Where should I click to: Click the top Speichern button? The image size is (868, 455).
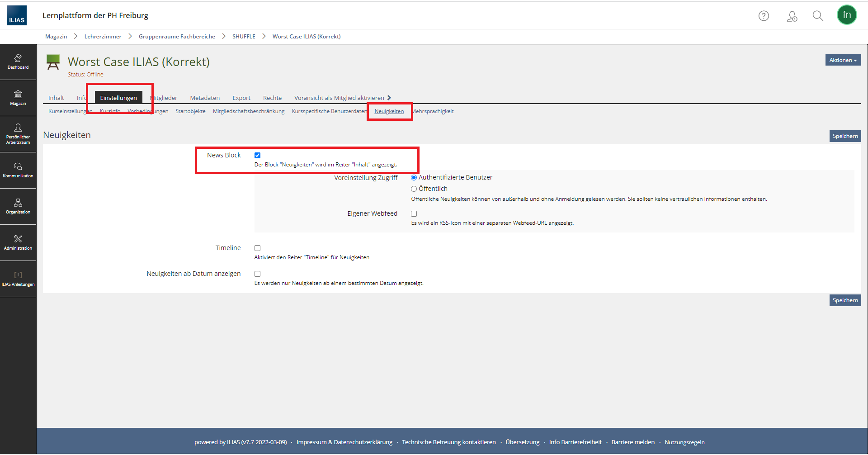click(x=844, y=136)
